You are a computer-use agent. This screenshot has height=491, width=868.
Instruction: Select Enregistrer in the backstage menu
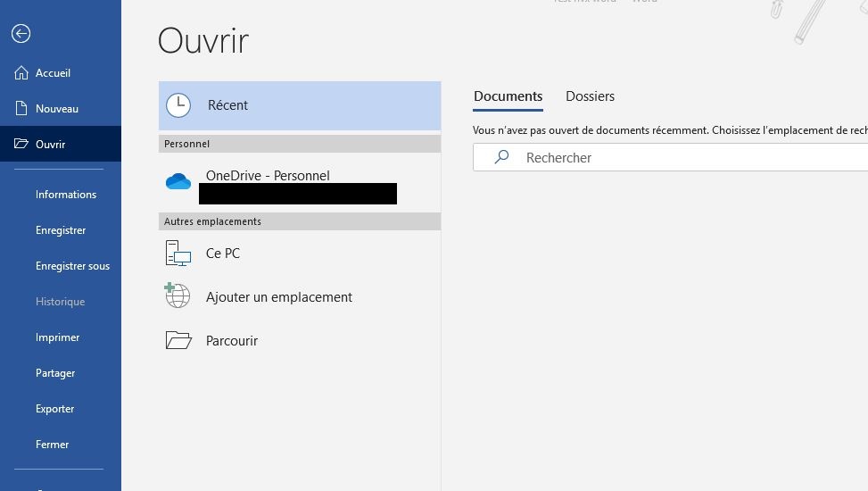[61, 230]
